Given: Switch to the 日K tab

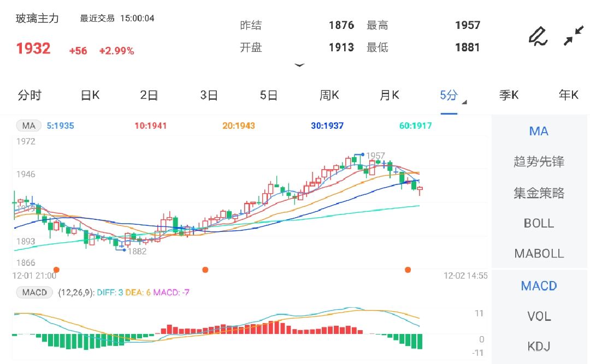Looking at the screenshot, I should (90, 96).
